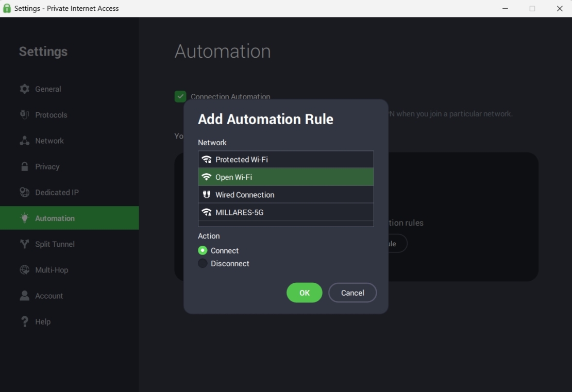The height and width of the screenshot is (392, 572).
Task: Click the Dedicated IP globe icon
Action: click(x=24, y=192)
